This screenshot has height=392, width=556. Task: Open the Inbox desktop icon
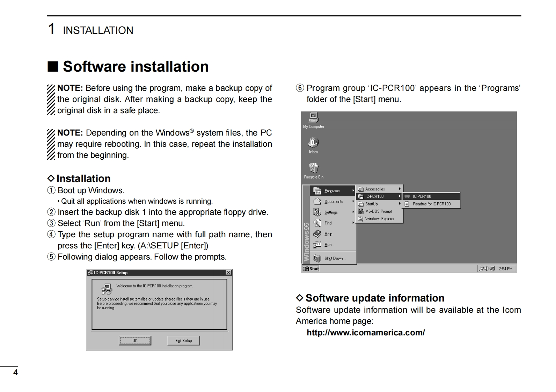(x=313, y=143)
